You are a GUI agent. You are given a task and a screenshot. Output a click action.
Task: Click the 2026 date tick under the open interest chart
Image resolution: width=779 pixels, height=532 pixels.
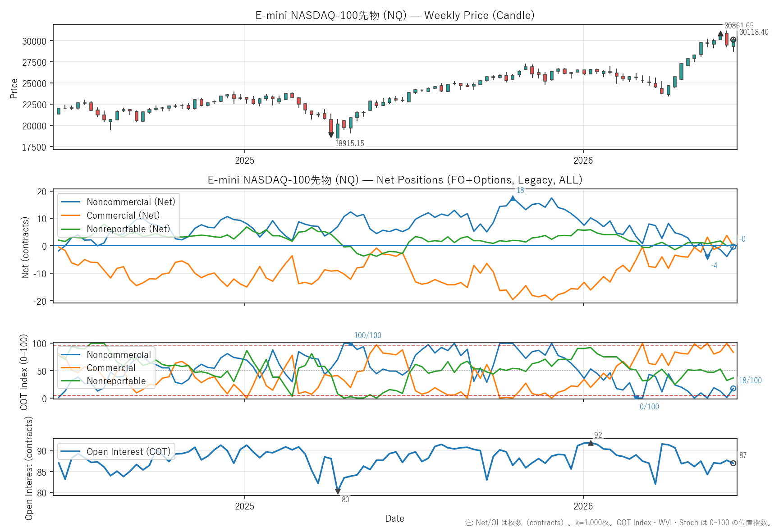tap(583, 506)
